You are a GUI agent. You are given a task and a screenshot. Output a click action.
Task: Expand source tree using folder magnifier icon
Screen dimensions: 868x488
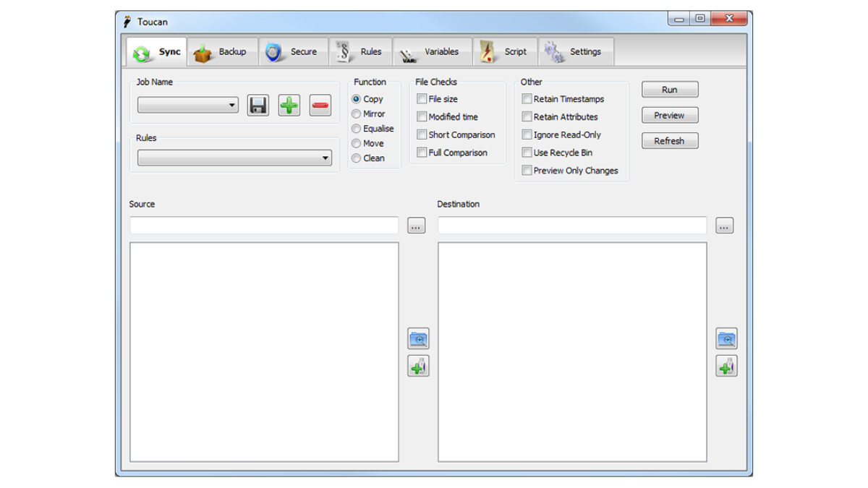418,338
